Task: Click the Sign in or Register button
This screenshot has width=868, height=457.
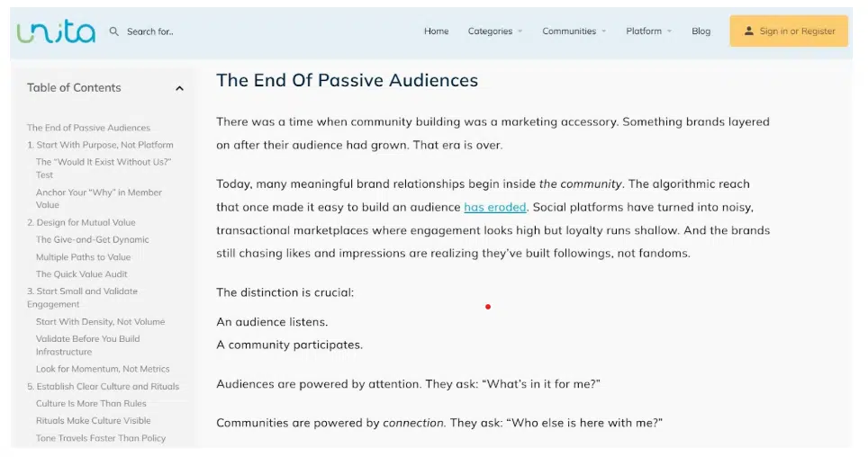Action: click(x=789, y=31)
